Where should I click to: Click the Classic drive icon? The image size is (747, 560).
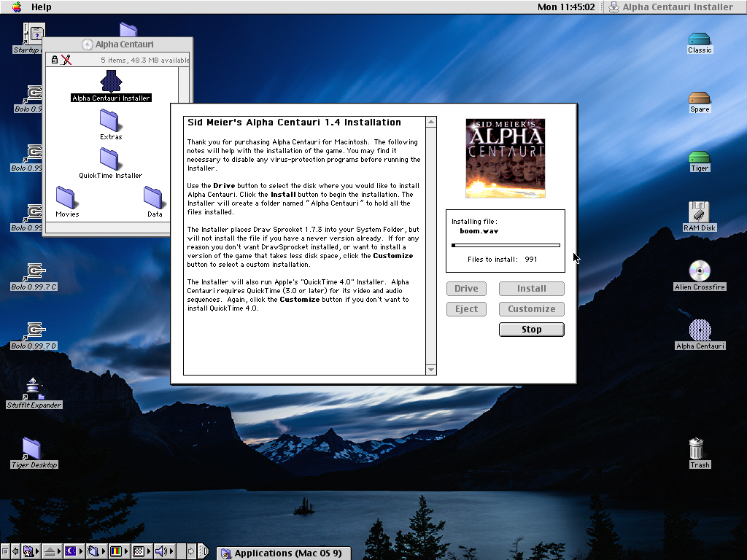click(700, 39)
